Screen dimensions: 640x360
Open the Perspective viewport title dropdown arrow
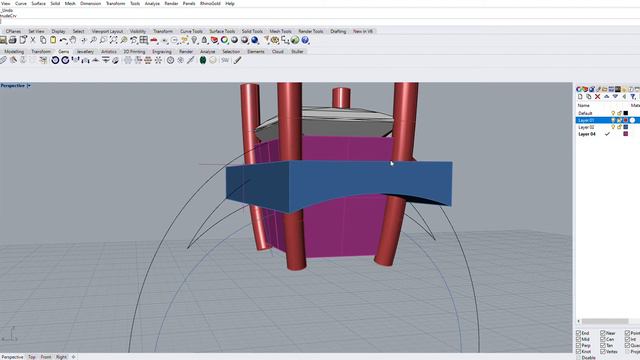(29, 86)
